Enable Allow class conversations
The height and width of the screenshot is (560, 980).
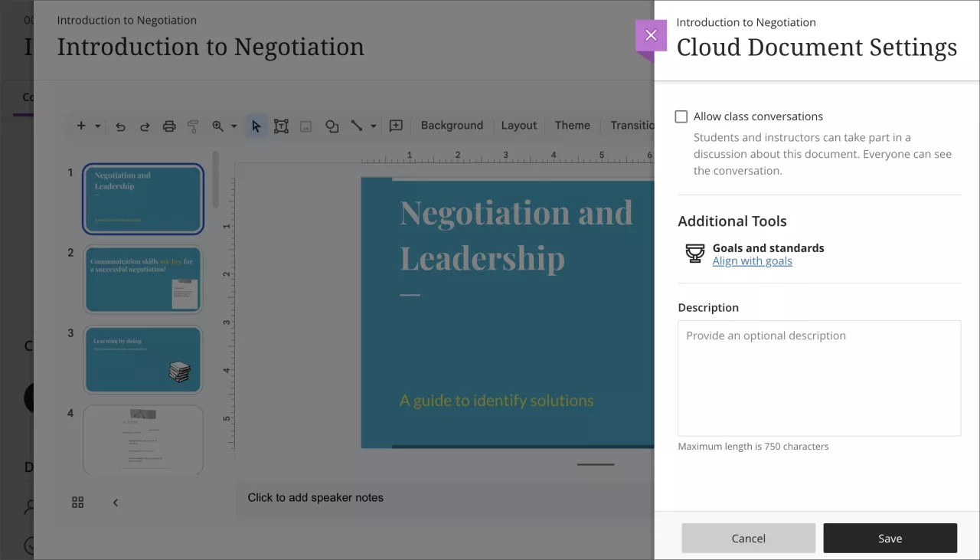(681, 116)
